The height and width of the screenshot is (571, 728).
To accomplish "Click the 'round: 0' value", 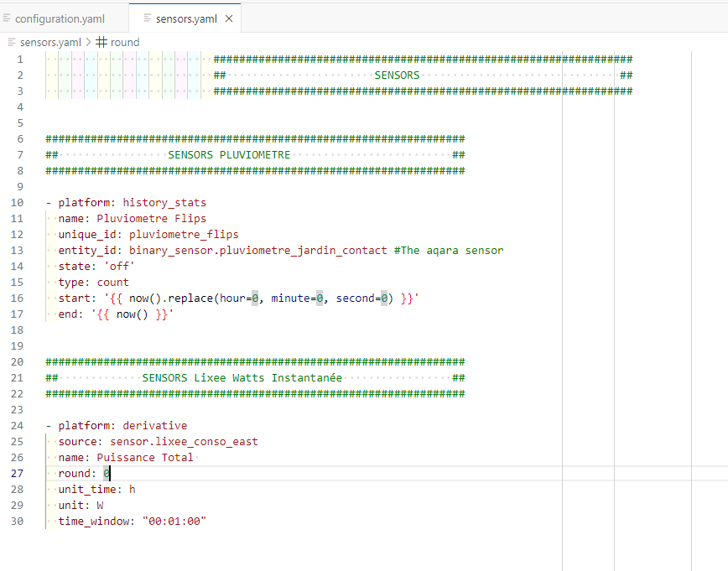I will [107, 474].
